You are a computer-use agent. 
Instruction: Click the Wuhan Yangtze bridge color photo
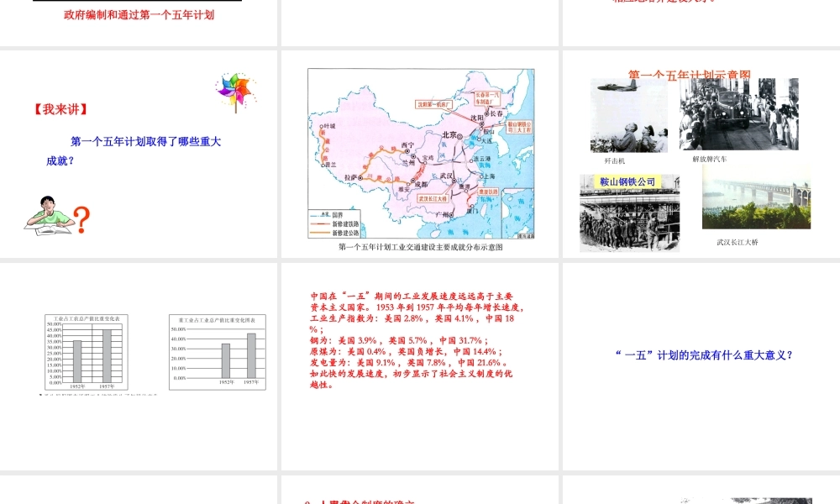[x=757, y=197]
